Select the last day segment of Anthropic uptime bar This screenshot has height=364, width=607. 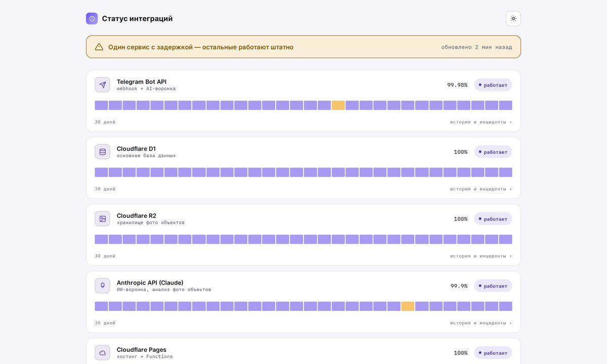(506, 306)
